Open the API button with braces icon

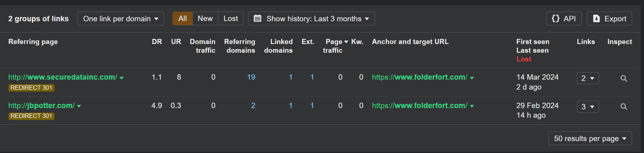563,19
